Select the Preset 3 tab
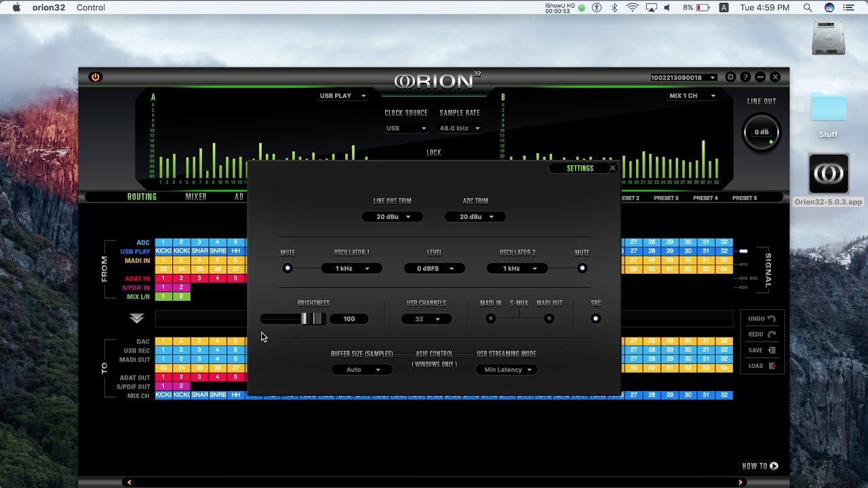Viewport: 868px width, 488px height. point(666,198)
